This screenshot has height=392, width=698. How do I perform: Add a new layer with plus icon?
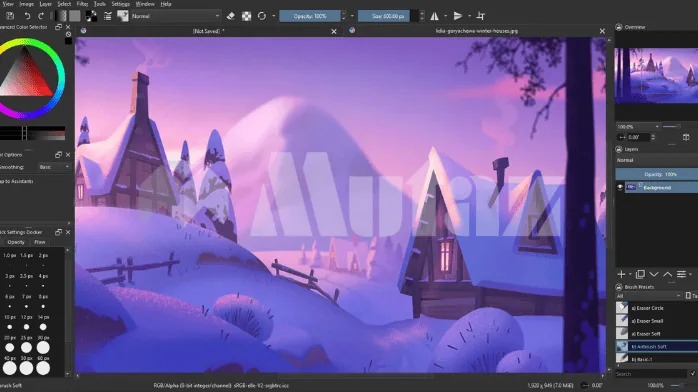click(621, 274)
